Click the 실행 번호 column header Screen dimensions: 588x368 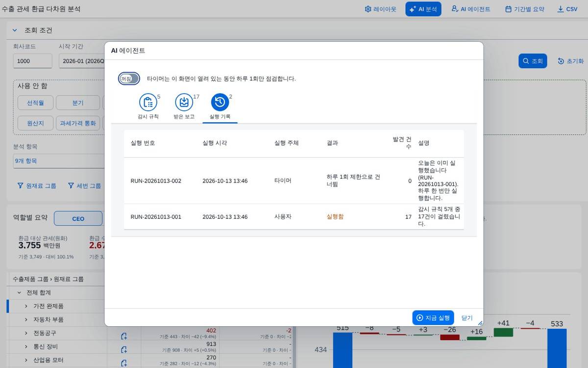coord(143,143)
